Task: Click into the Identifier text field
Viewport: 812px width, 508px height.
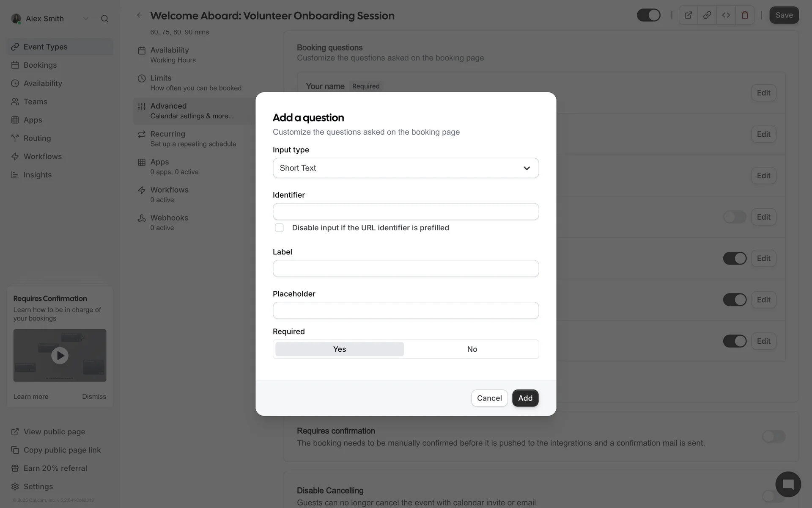Action: tap(406, 212)
